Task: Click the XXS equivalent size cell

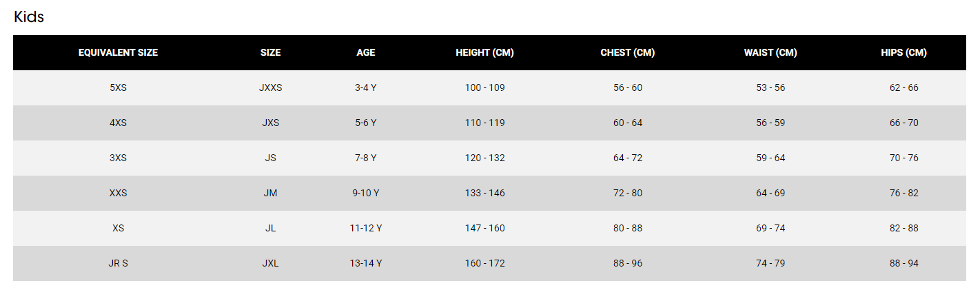Action: (118, 193)
